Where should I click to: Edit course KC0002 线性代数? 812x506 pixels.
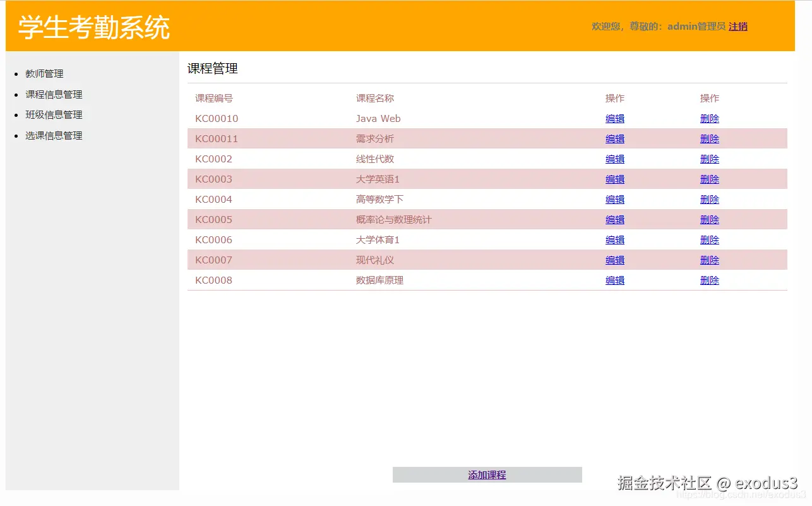click(615, 159)
